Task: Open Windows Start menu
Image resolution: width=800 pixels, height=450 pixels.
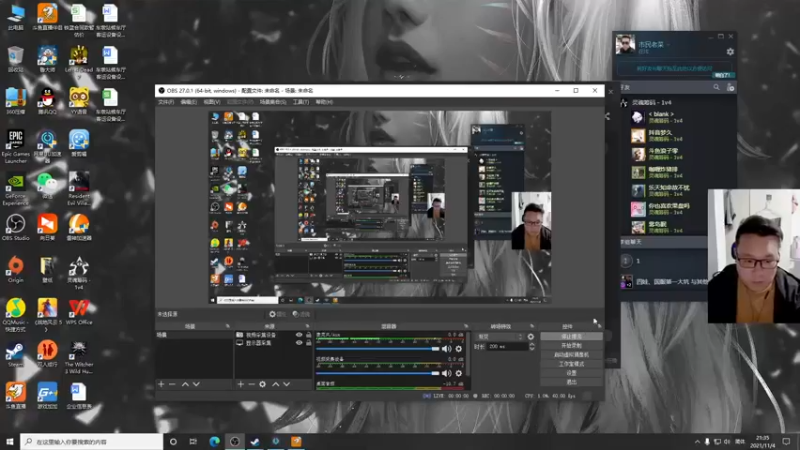Action: point(10,441)
